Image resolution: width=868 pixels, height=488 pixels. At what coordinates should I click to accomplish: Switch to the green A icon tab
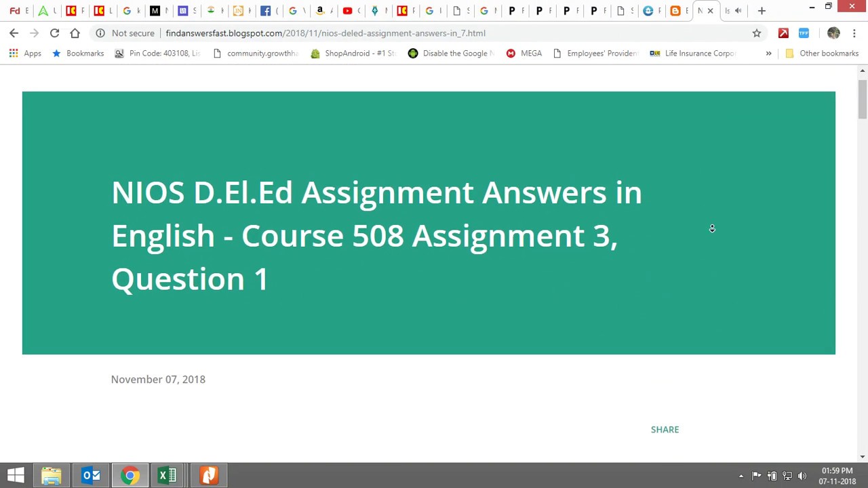pyautogui.click(x=43, y=11)
